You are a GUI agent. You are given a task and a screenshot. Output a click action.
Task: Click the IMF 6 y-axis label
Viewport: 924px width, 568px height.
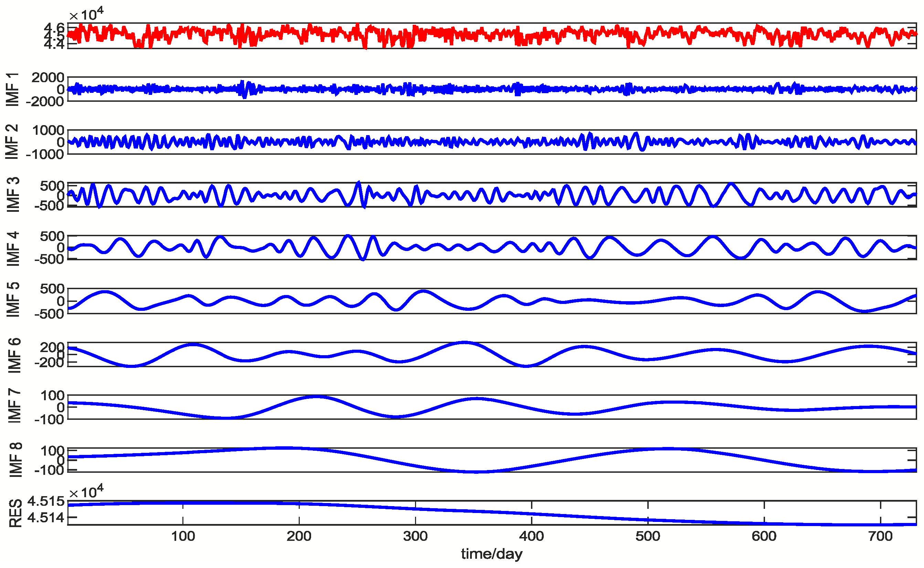pos(14,355)
